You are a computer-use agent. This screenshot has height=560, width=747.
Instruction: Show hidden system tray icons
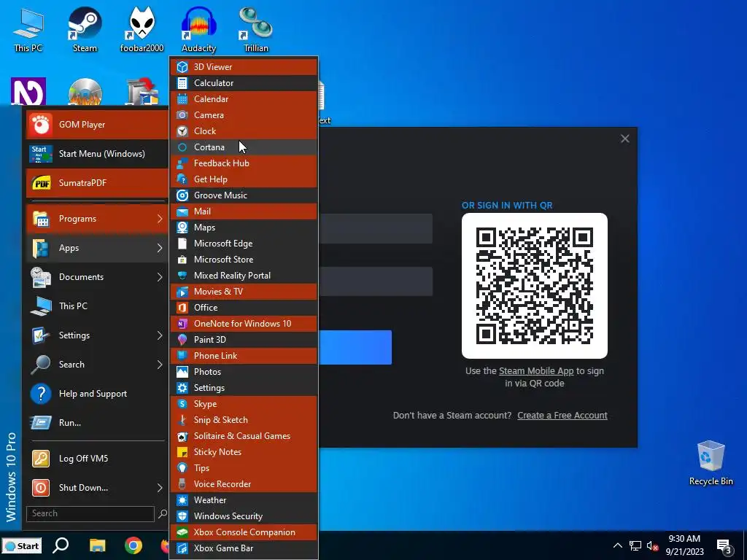(617, 545)
